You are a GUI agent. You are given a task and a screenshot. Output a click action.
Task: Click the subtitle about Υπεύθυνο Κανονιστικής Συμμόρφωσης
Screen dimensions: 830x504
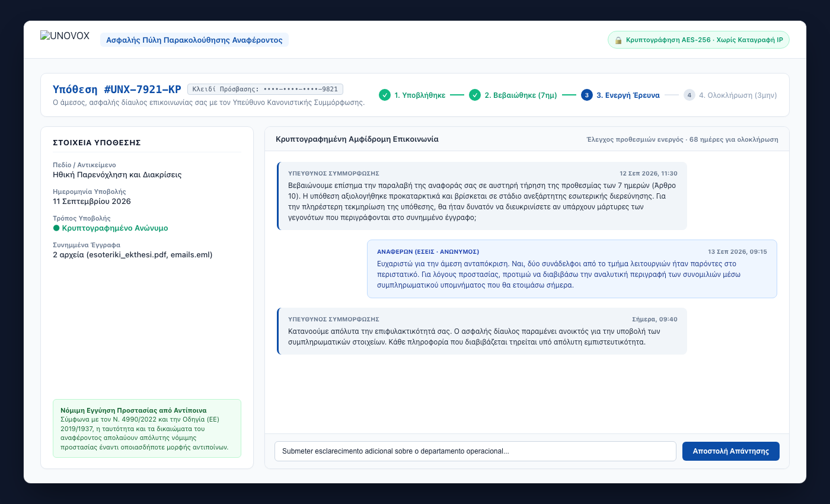click(209, 103)
